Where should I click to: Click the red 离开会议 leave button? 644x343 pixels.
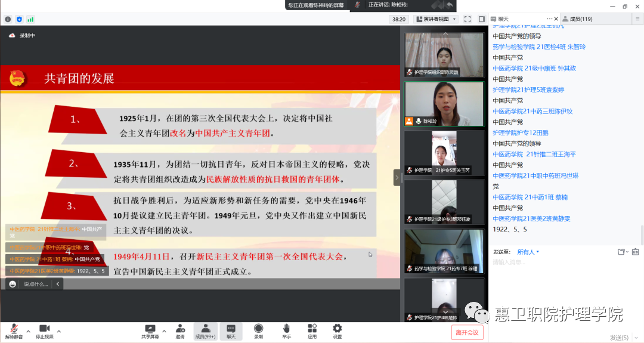tap(467, 332)
